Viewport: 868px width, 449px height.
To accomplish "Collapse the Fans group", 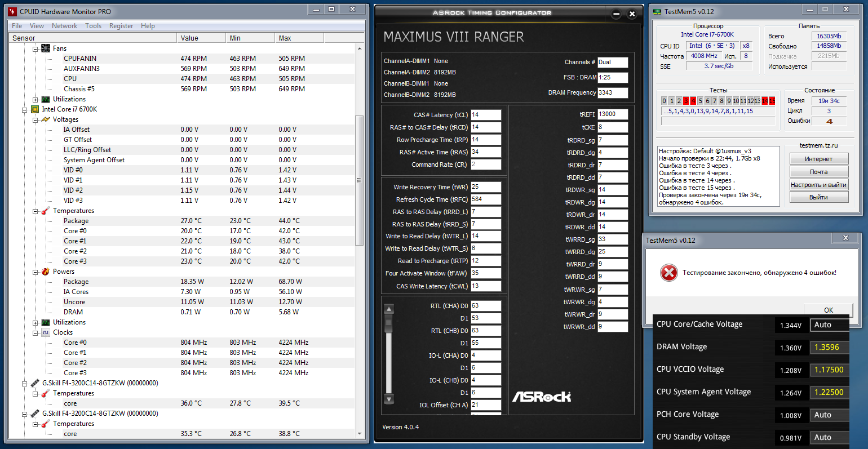I will pyautogui.click(x=35, y=48).
